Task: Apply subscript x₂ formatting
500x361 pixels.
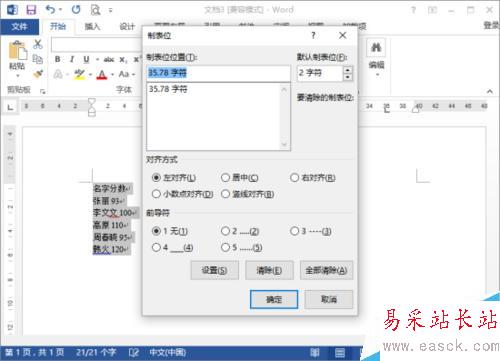Action: coord(123,60)
